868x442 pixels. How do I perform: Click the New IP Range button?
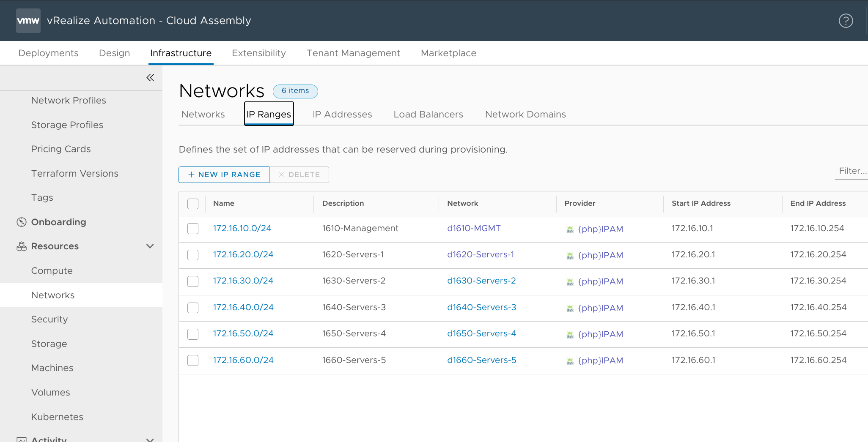(x=224, y=175)
